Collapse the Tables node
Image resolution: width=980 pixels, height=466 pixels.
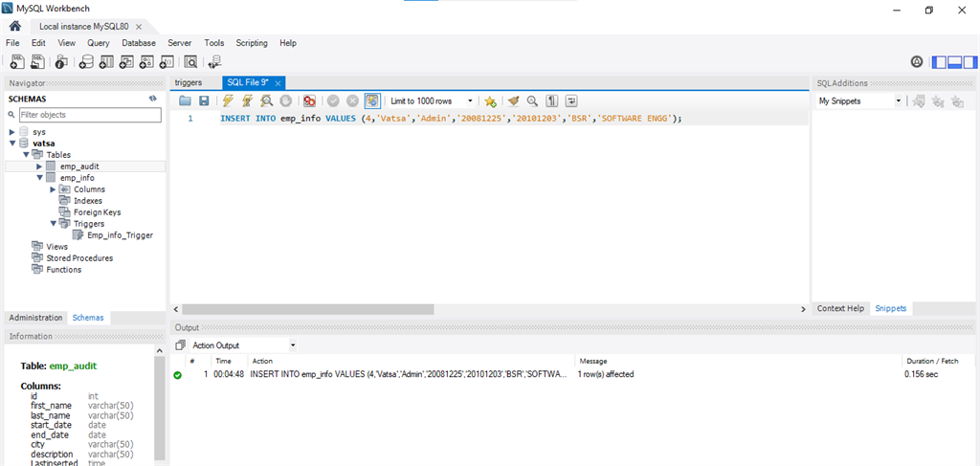(x=26, y=154)
